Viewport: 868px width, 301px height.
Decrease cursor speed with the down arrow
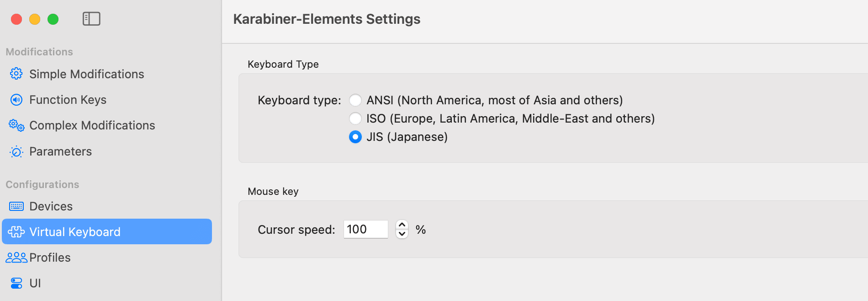402,234
